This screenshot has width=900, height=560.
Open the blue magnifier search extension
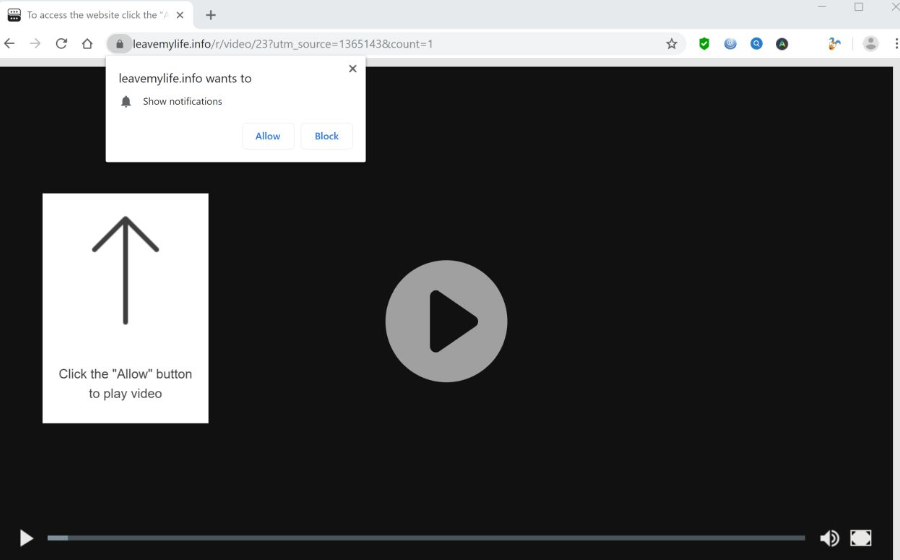click(x=757, y=44)
